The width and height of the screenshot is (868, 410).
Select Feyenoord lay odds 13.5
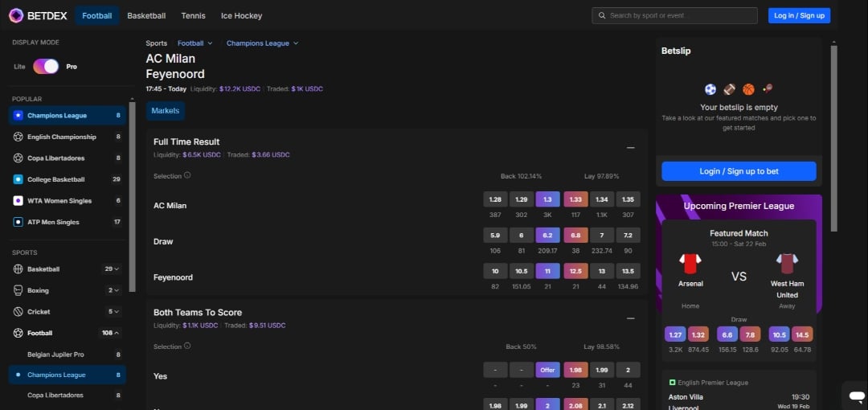click(628, 271)
